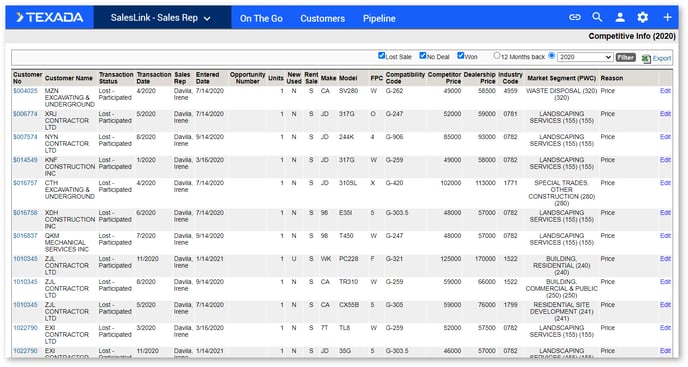Image resolution: width=688 pixels, height=367 pixels.
Task: Edit the XDH Construction row
Action: [x=665, y=212]
